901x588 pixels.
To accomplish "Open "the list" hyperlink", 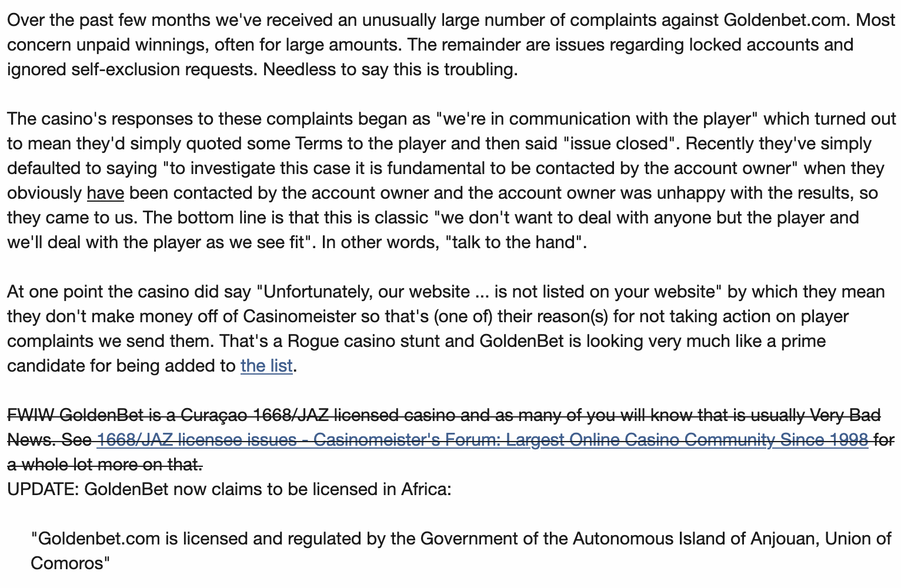I will pyautogui.click(x=266, y=366).
